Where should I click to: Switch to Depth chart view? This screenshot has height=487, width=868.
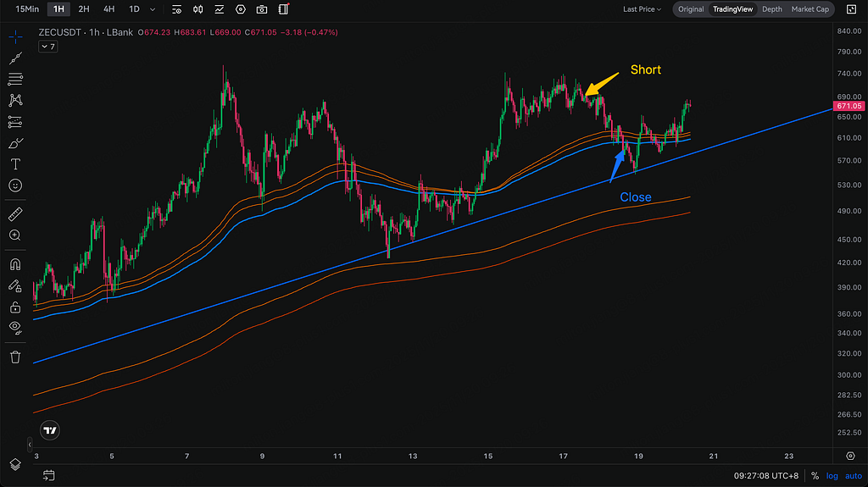771,9
